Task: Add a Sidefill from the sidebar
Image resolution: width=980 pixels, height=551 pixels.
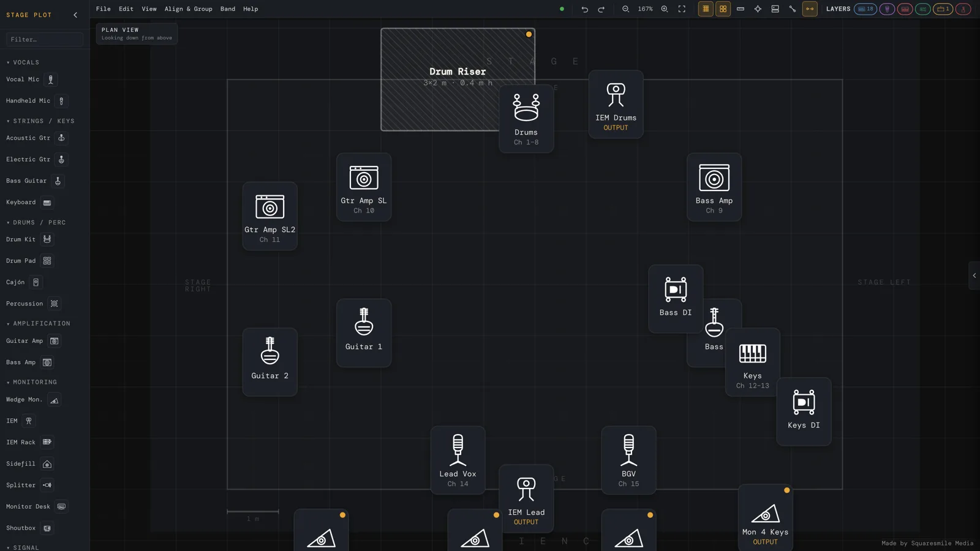Action: click(29, 464)
